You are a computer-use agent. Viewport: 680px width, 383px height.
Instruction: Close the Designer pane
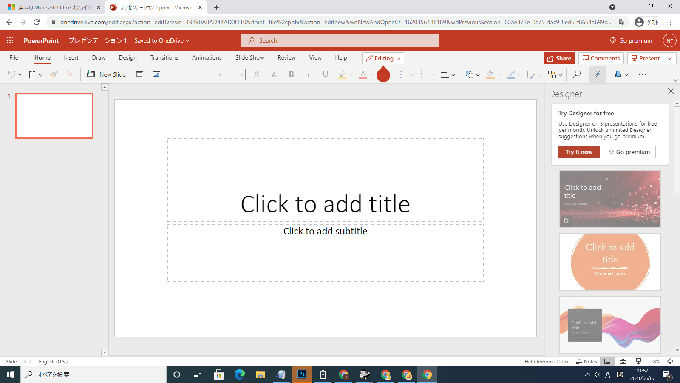coord(671,91)
